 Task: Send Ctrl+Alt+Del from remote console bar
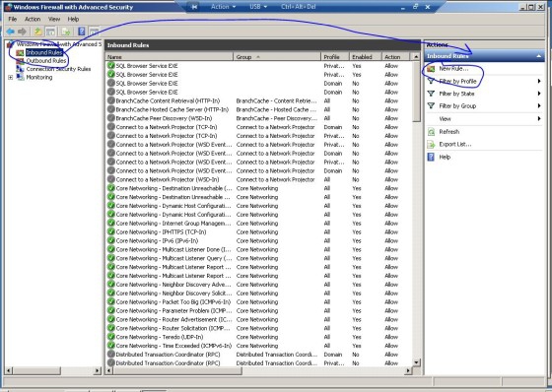point(299,7)
